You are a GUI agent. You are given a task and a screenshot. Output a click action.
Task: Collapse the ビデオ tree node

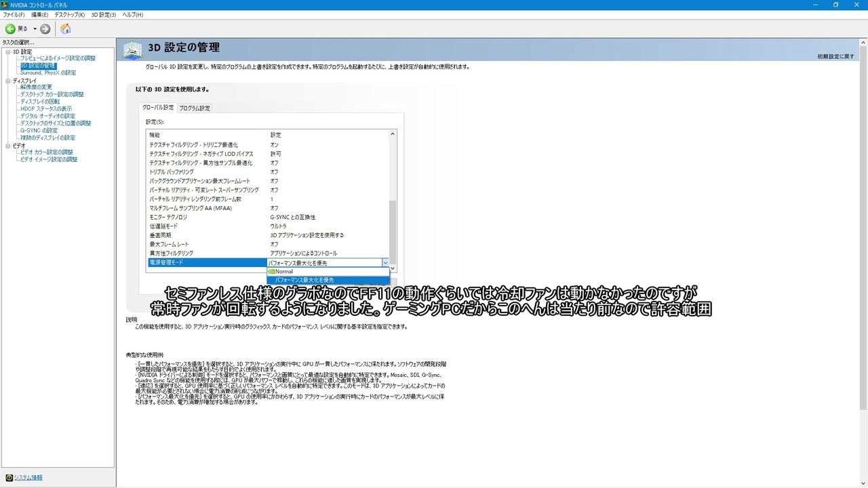(x=8, y=146)
